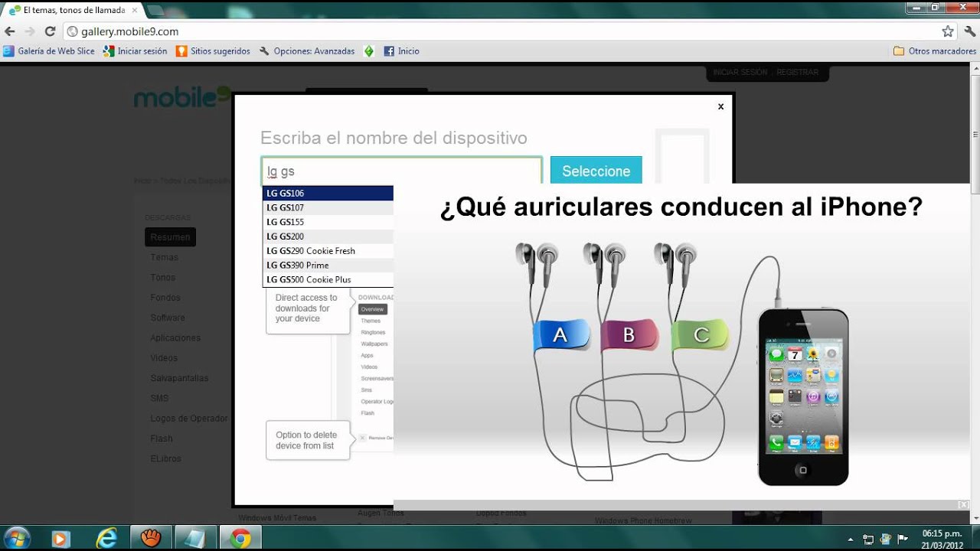Open Fondos in sidebar
Viewport: 980px width, 551px height.
[x=165, y=298]
